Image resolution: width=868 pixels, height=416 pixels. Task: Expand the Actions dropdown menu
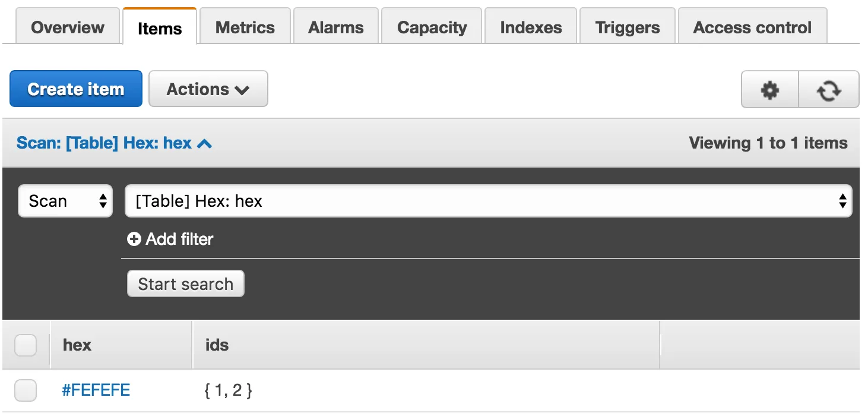point(208,89)
